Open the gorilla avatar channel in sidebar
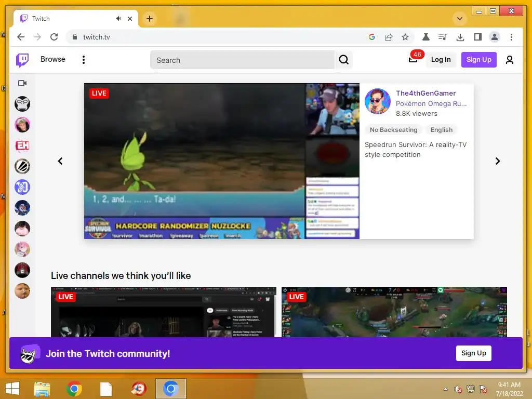 pyautogui.click(x=22, y=104)
